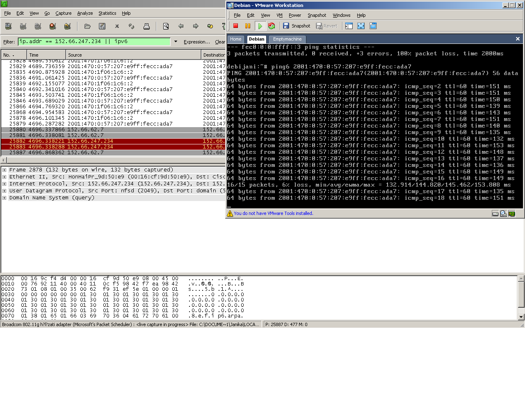Start a new Wireshark capture
The height and width of the screenshot is (420, 525).
tap(38, 26)
